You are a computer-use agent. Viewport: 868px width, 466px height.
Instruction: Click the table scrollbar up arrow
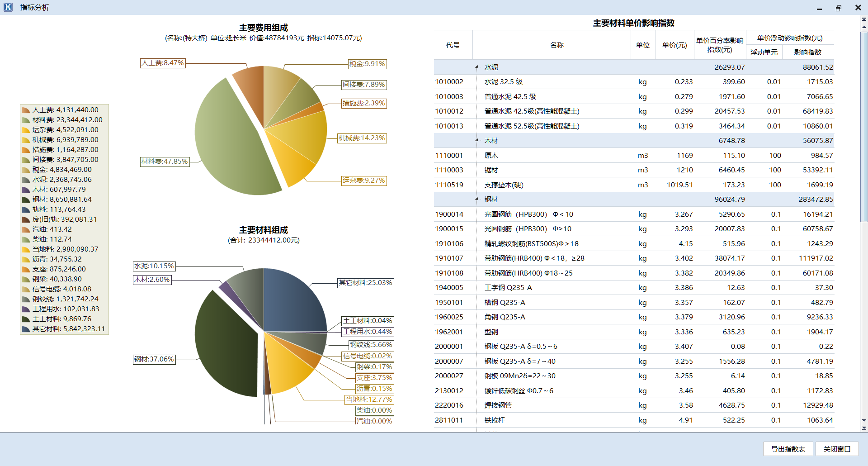pyautogui.click(x=864, y=28)
